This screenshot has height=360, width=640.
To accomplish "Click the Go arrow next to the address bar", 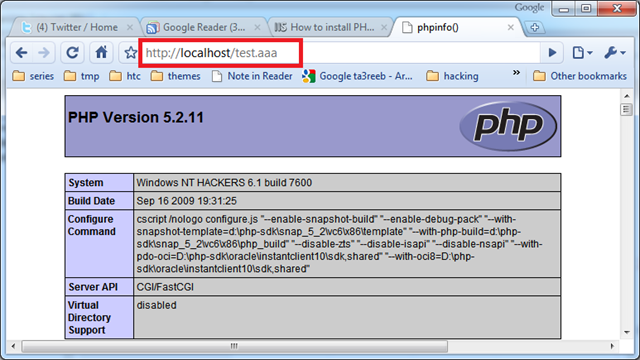I will 552,53.
